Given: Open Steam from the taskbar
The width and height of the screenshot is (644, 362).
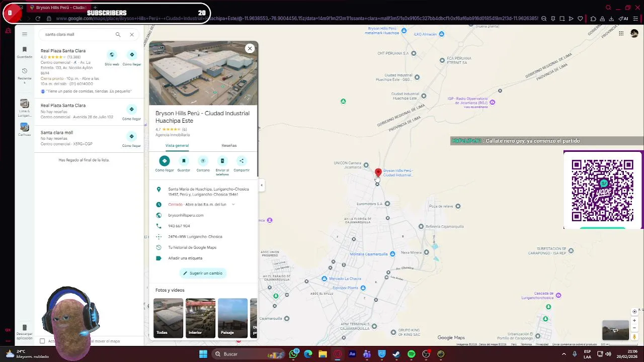Looking at the screenshot, I should pyautogui.click(x=396, y=354).
